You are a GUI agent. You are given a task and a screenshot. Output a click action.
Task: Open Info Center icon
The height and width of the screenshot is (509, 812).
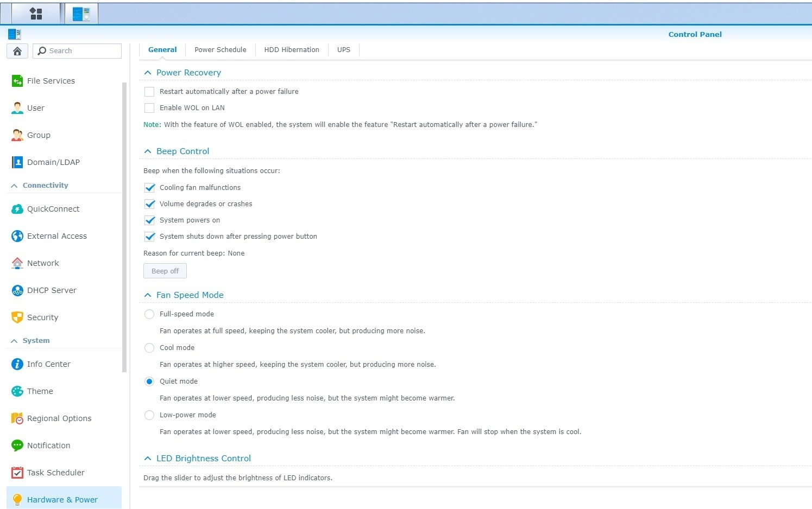[x=17, y=364]
